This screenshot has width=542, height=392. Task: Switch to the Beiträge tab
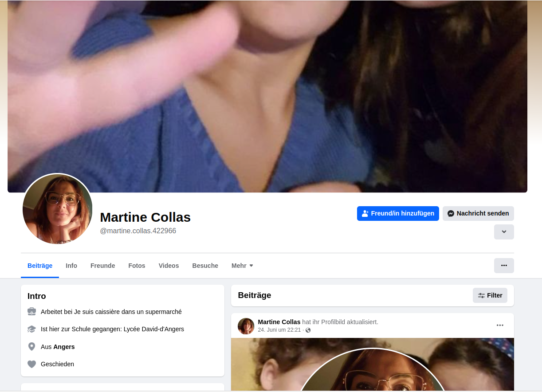click(40, 266)
